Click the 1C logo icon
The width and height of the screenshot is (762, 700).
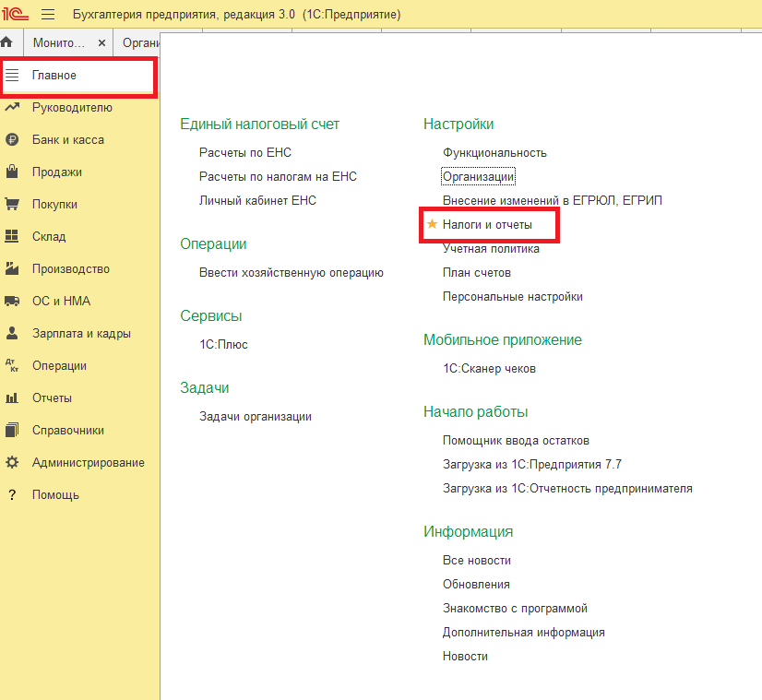(15, 15)
